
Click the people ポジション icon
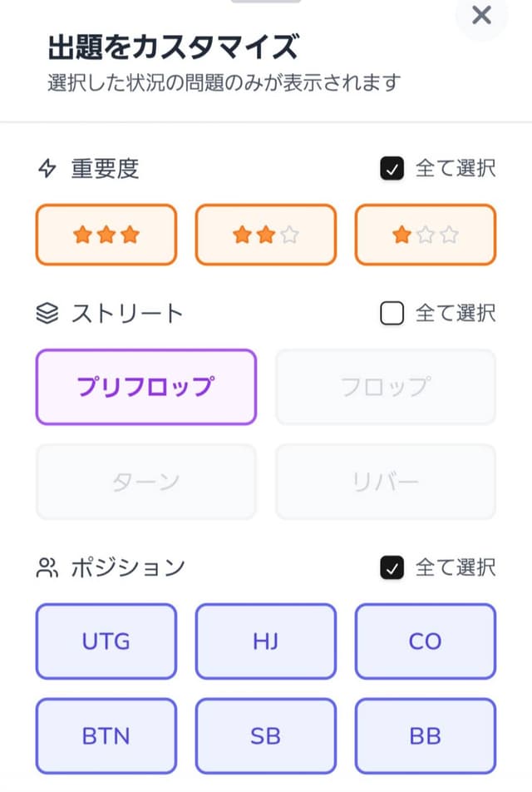click(47, 568)
